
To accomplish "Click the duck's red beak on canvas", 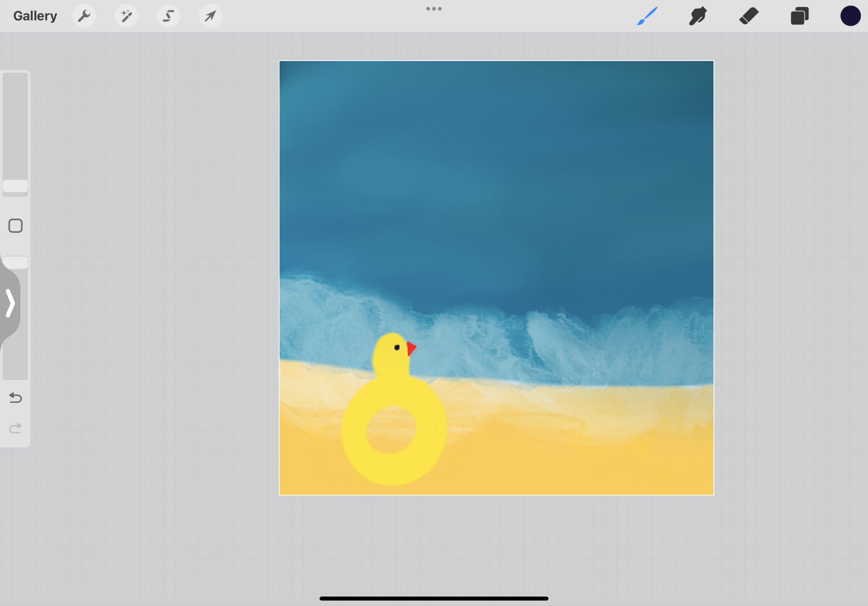I will tap(411, 348).
